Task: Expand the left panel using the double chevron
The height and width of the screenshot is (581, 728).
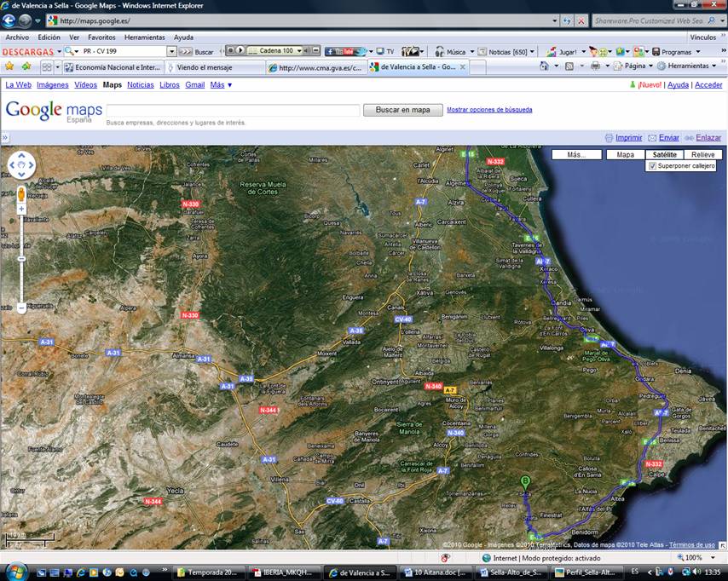Action: (4, 137)
